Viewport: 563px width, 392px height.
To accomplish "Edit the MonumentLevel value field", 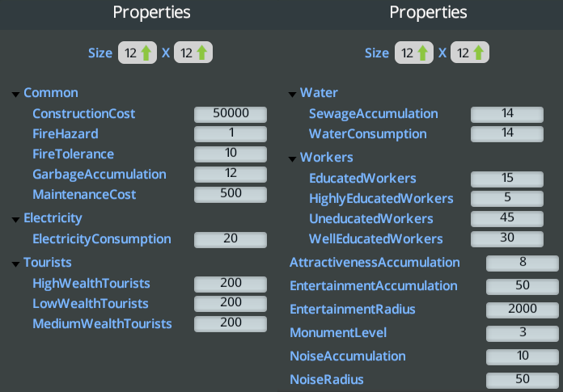I will coord(522,333).
